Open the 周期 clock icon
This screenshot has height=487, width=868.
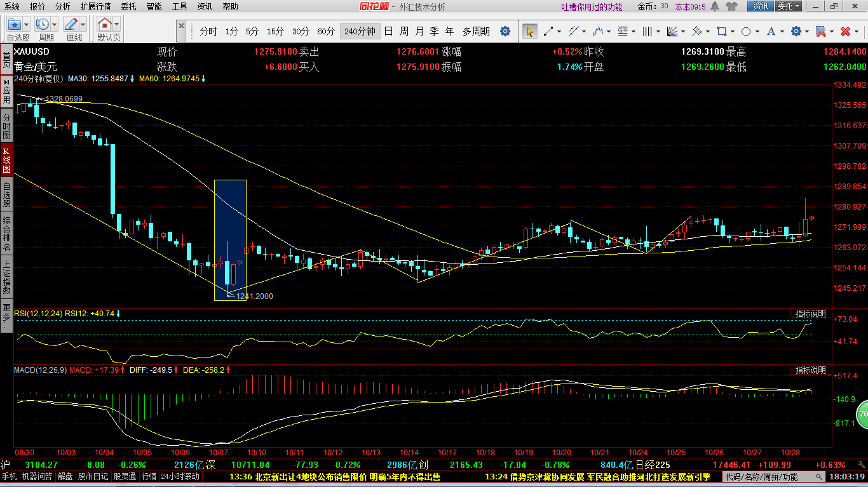43,25
